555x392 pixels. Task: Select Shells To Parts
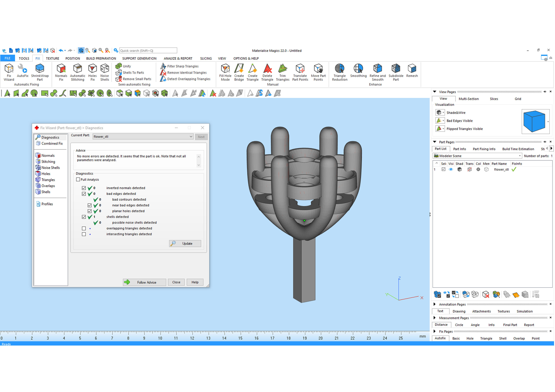pos(130,72)
